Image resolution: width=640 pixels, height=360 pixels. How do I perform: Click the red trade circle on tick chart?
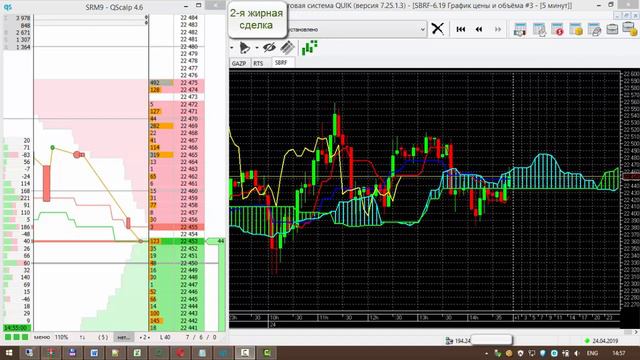coord(77,154)
